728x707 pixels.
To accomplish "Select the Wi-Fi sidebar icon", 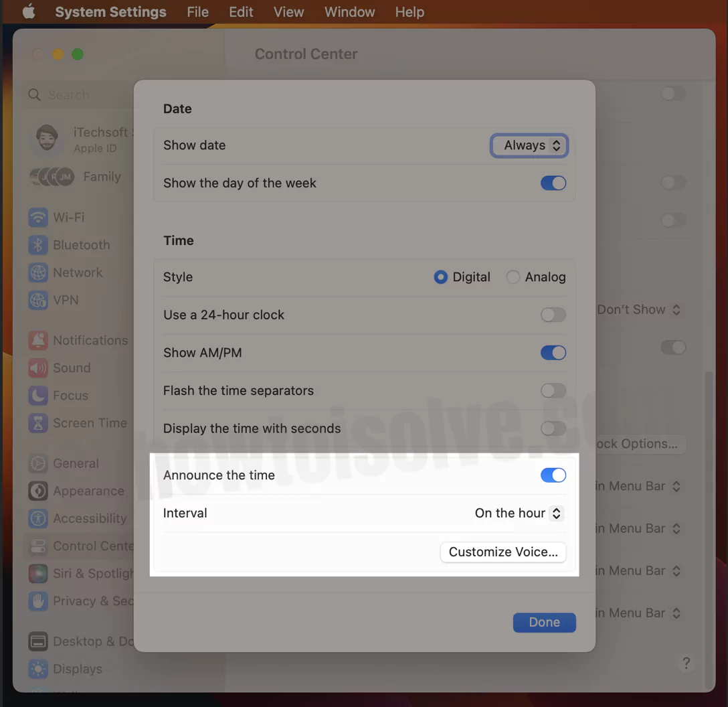I will 38,218.
